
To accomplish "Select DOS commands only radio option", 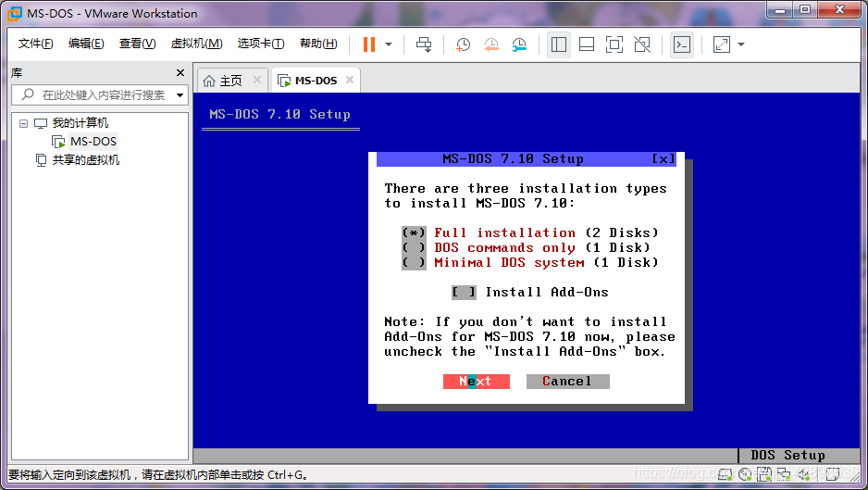I will tap(414, 247).
